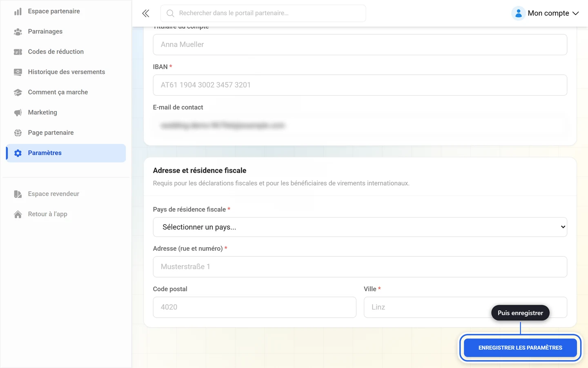Click the Marketing megaphone icon

[x=18, y=112]
